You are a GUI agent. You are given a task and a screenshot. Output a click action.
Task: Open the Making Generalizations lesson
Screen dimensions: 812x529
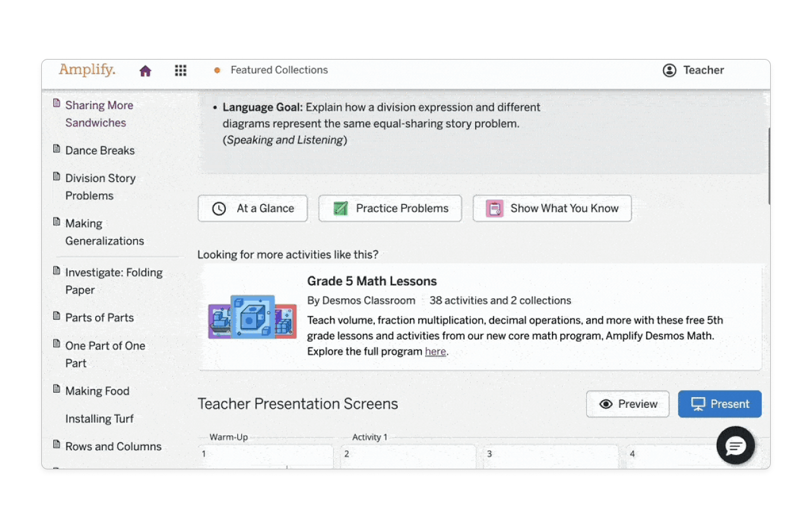pos(104,232)
